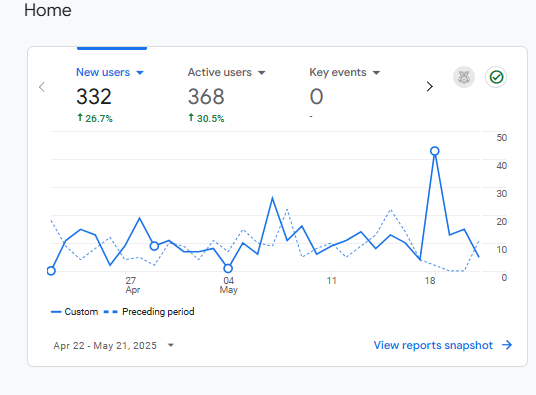
Task: Click the green checkmark data quality icon
Action: (x=496, y=77)
